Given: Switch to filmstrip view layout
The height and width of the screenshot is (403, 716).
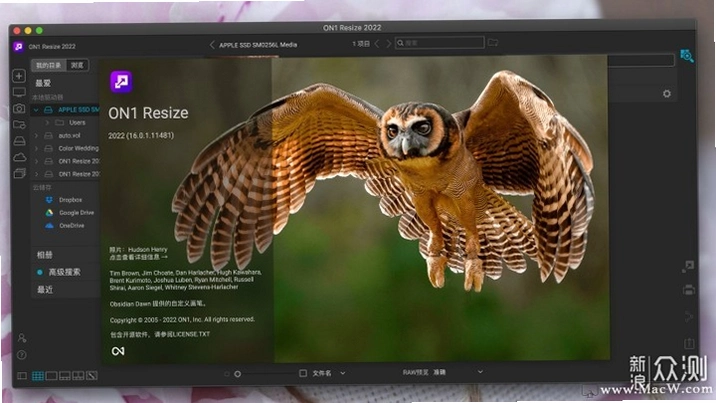Looking at the screenshot, I should click(x=65, y=376).
